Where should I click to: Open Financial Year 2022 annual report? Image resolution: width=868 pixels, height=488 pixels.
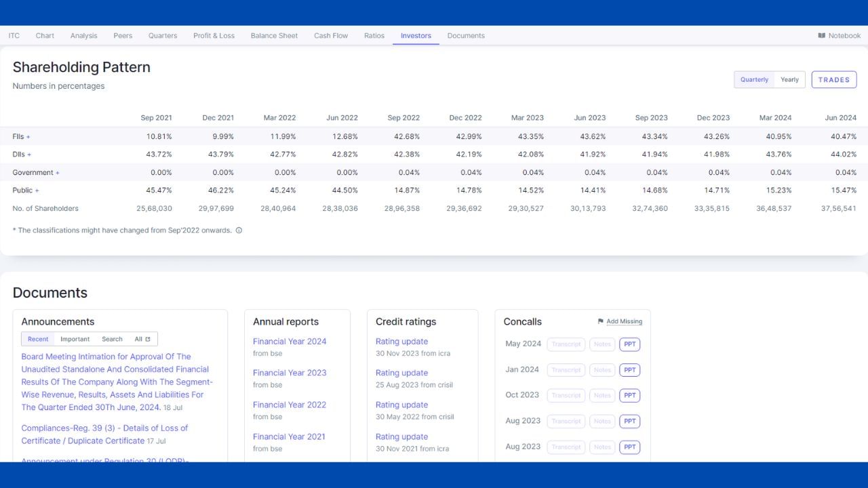(x=290, y=405)
